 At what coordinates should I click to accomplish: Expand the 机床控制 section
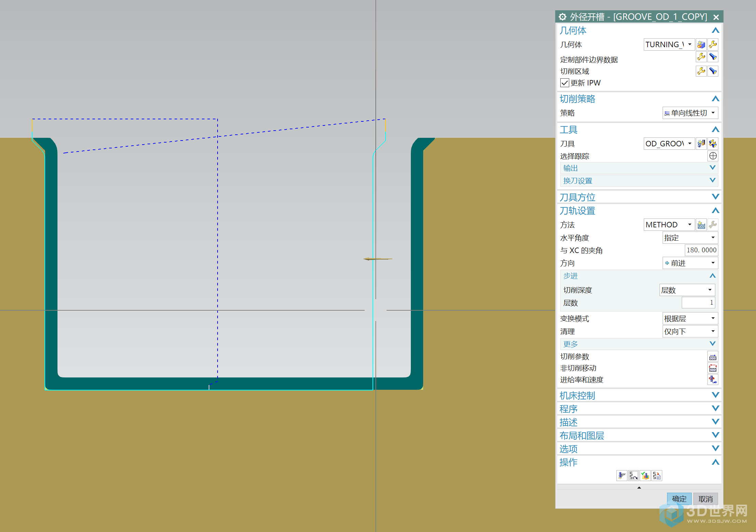coord(715,395)
